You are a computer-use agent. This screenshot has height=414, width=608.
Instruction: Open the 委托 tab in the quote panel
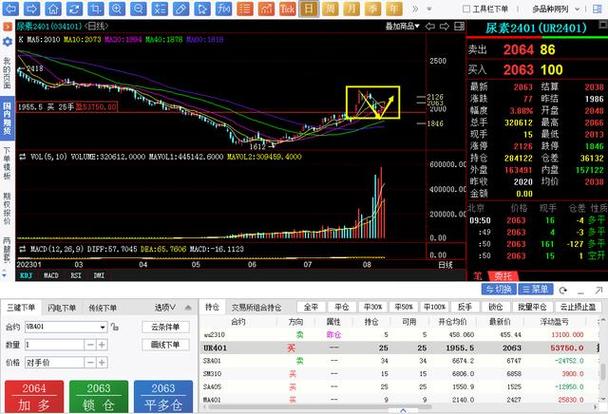[503, 276]
